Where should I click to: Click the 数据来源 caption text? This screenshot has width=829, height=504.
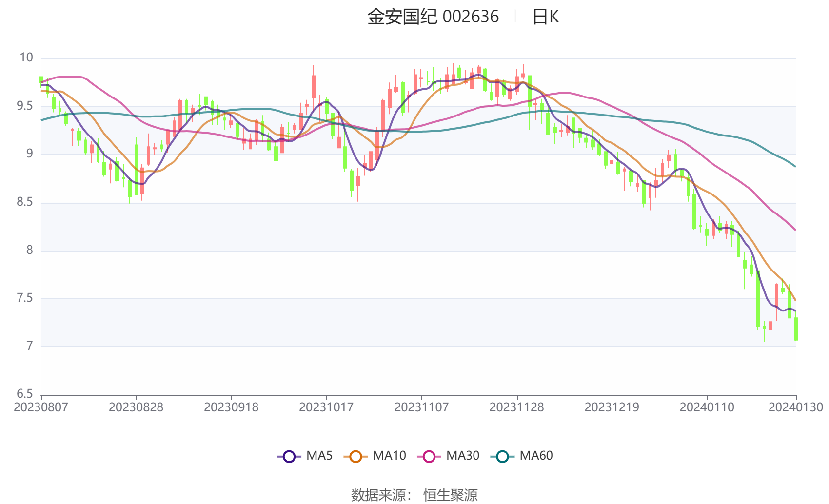[378, 495]
